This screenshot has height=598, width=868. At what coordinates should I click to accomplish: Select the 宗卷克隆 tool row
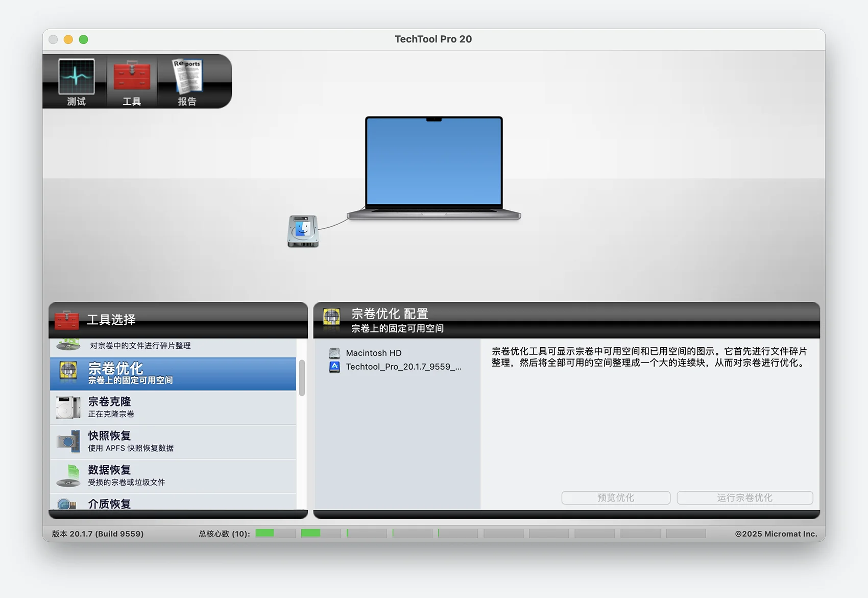point(173,408)
